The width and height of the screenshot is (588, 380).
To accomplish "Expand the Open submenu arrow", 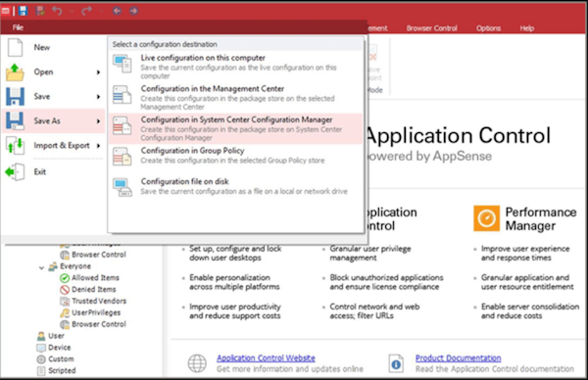I will coord(98,72).
